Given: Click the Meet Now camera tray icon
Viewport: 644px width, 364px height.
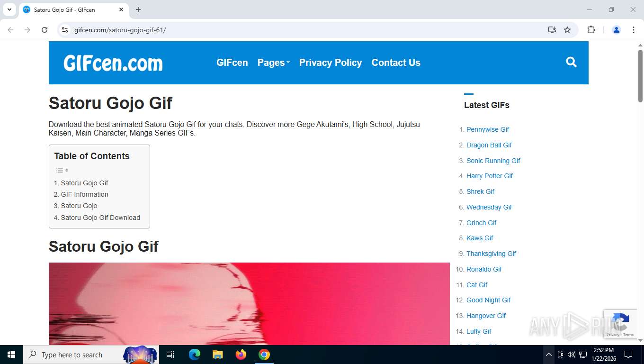Looking at the screenshot, I should [x=560, y=355].
